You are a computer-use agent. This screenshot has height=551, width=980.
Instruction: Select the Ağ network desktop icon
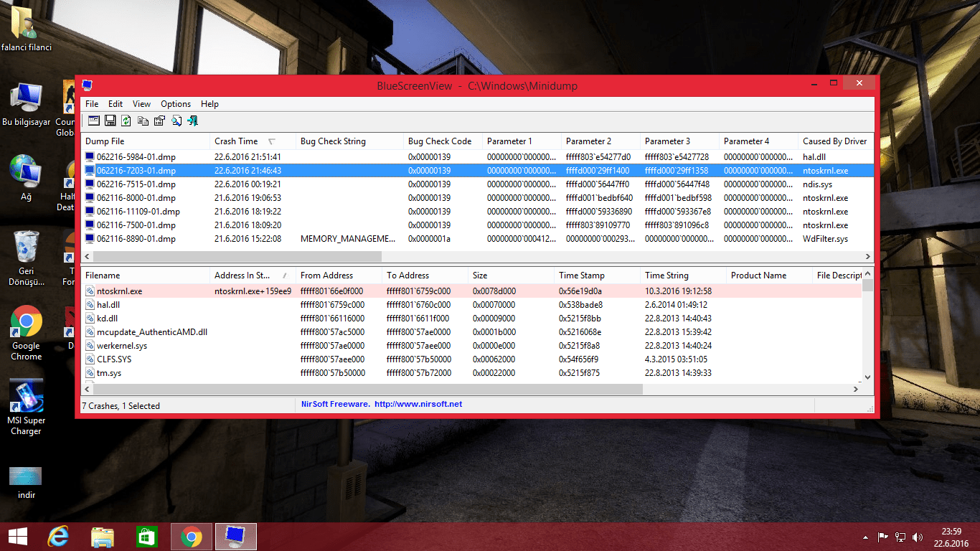[x=27, y=178]
